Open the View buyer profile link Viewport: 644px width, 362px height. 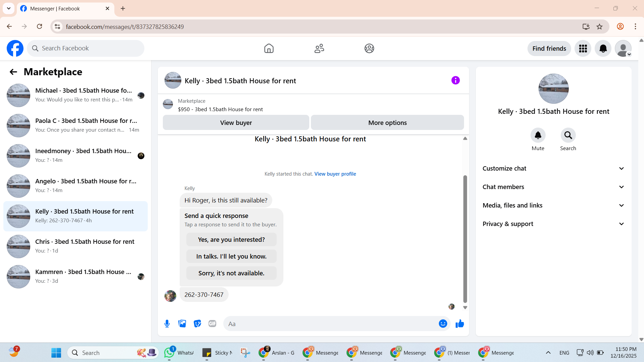tap(335, 174)
